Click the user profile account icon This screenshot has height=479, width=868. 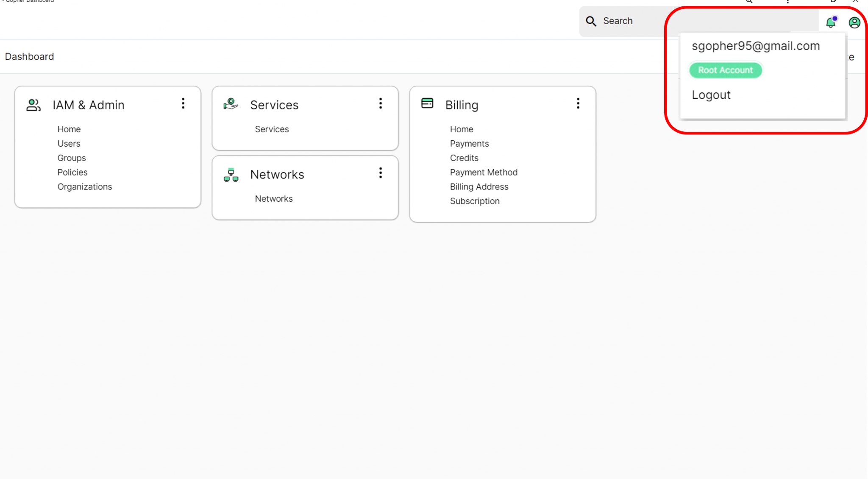click(x=854, y=22)
